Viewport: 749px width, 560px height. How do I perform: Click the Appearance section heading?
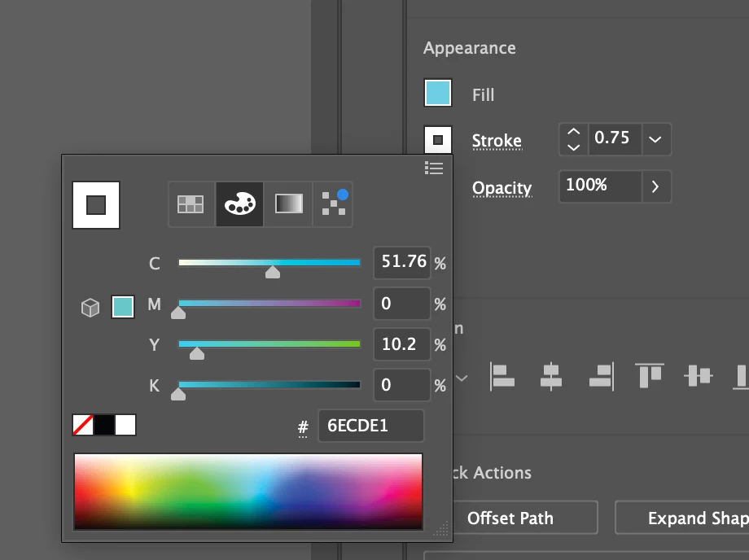click(470, 48)
